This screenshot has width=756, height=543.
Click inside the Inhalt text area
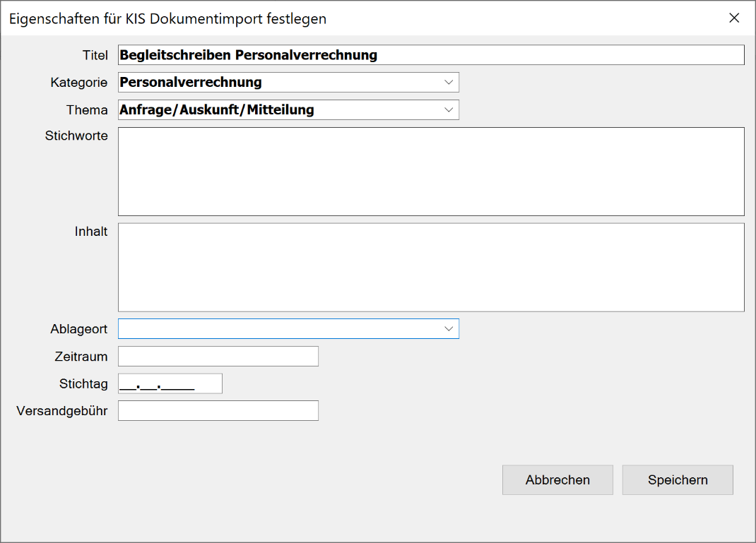click(431, 267)
